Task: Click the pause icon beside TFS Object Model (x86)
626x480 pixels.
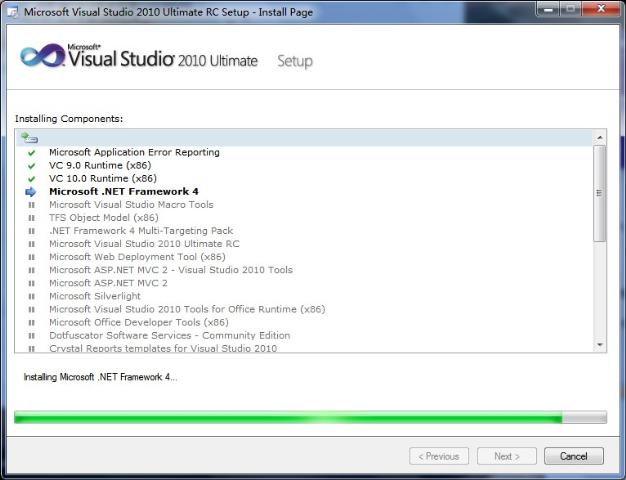Action: point(32,218)
